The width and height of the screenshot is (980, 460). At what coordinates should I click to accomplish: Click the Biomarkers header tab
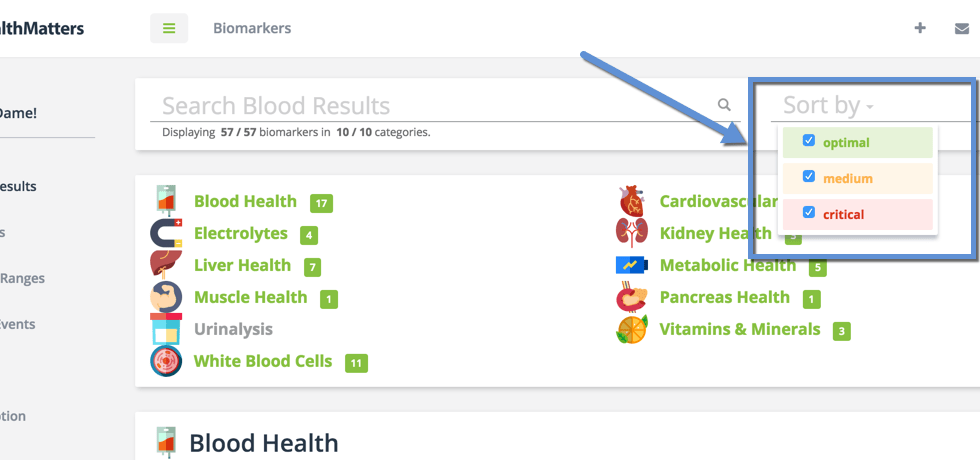point(252,28)
